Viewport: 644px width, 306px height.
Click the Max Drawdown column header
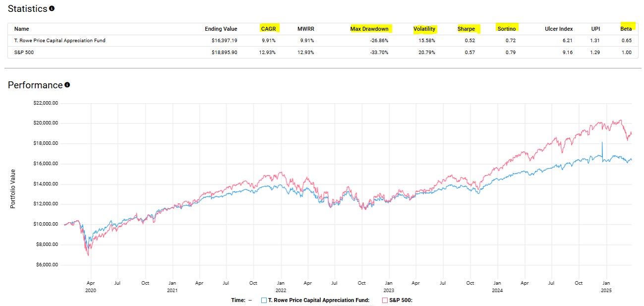point(369,29)
